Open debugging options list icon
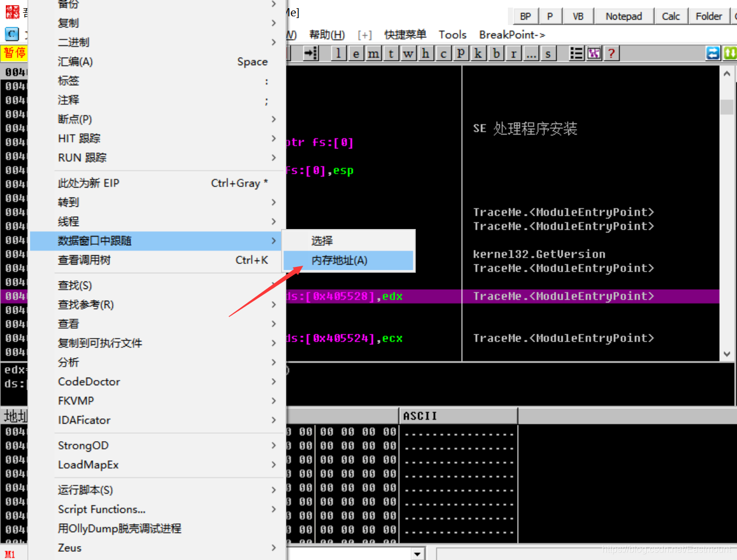Screen dimensions: 737x560 pos(576,54)
